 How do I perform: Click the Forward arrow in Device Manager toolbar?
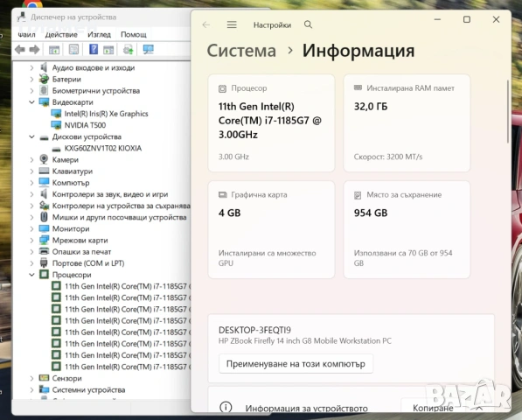coord(34,50)
